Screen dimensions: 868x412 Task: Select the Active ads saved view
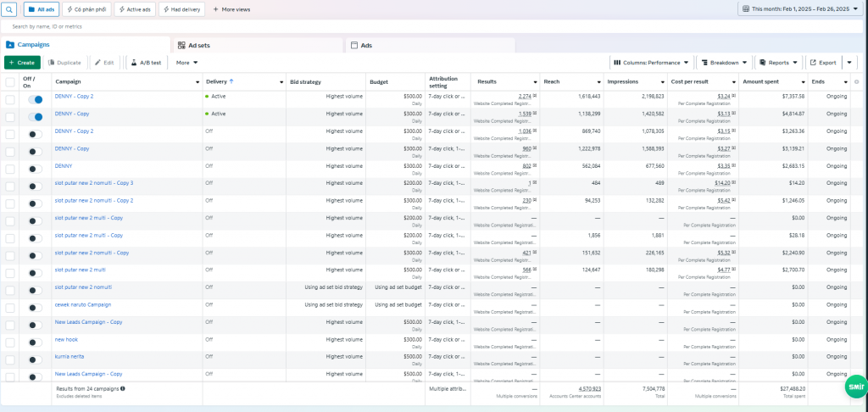point(135,9)
